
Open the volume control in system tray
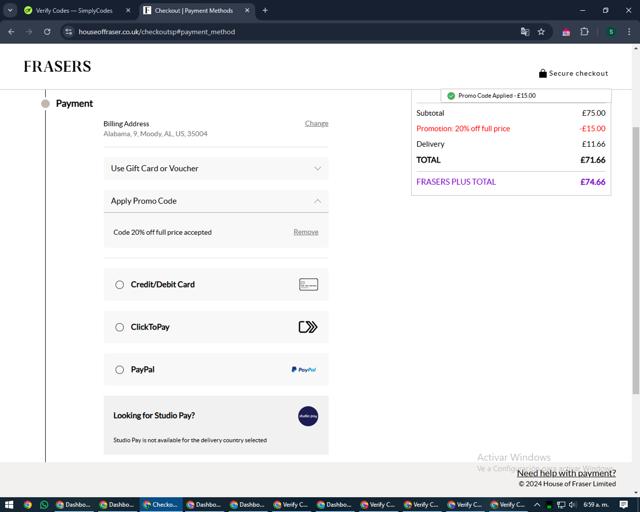[x=572, y=505]
